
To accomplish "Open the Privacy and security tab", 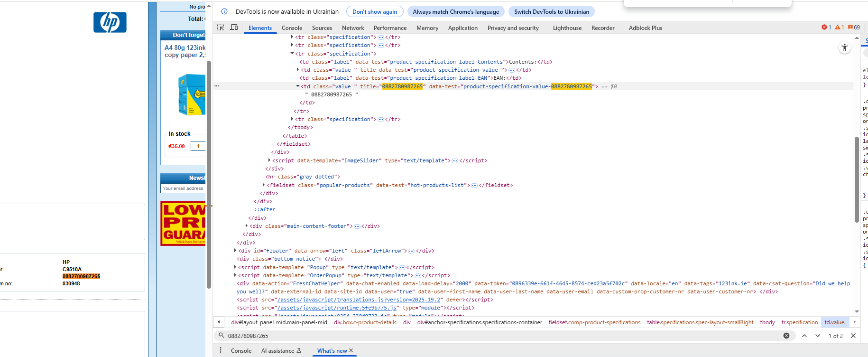I will tap(513, 28).
